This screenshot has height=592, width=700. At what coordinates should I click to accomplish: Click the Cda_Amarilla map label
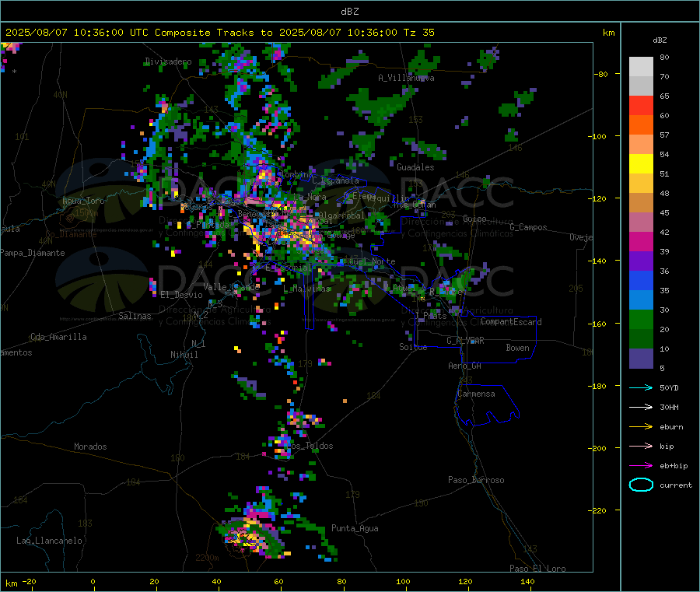tap(58, 337)
